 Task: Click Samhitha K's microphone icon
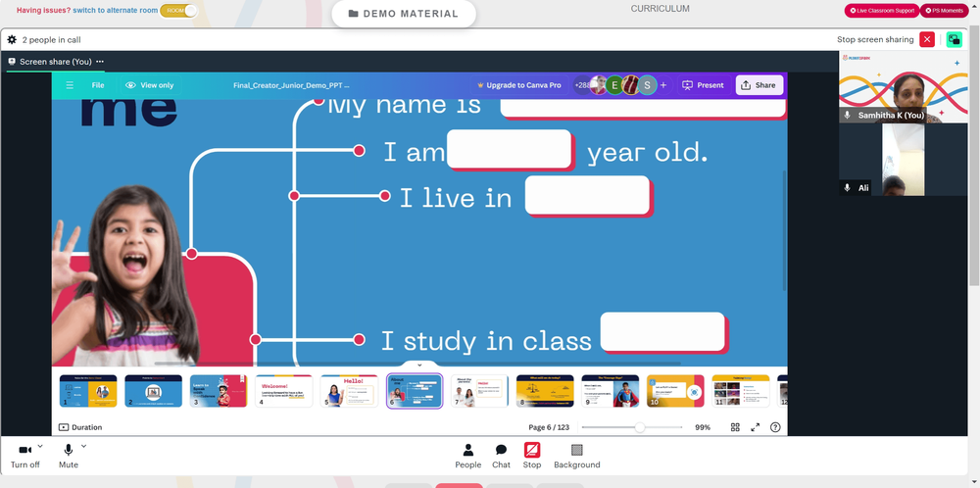tap(848, 116)
